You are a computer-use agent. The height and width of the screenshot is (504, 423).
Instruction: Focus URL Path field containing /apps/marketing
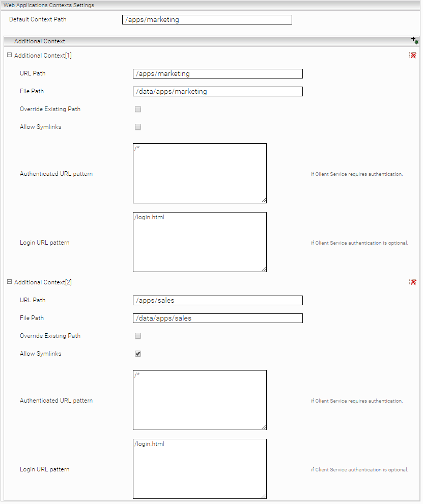[x=217, y=73]
